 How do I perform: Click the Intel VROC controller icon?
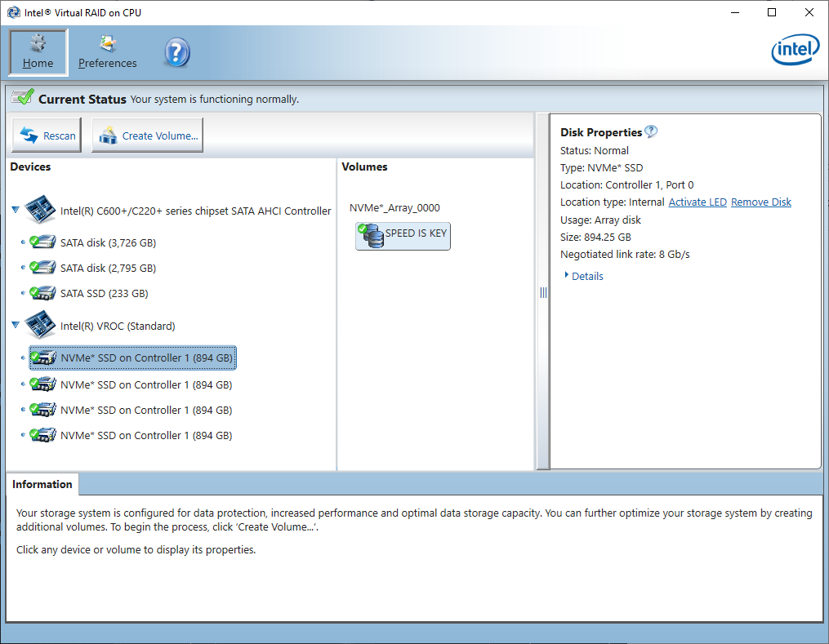41,326
